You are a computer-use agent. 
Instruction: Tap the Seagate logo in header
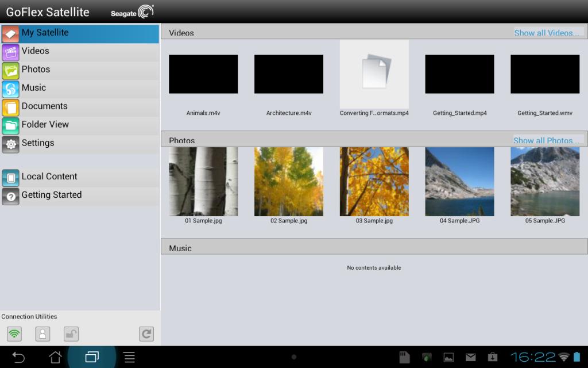(132, 12)
